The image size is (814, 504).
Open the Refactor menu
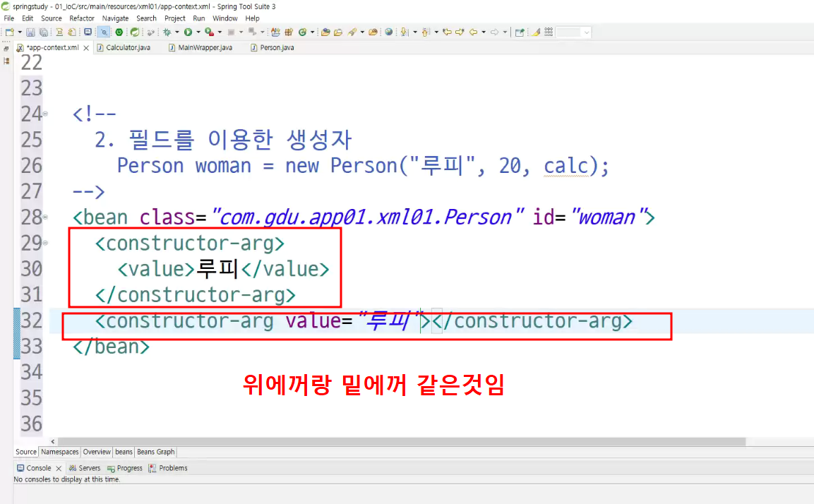tap(82, 18)
